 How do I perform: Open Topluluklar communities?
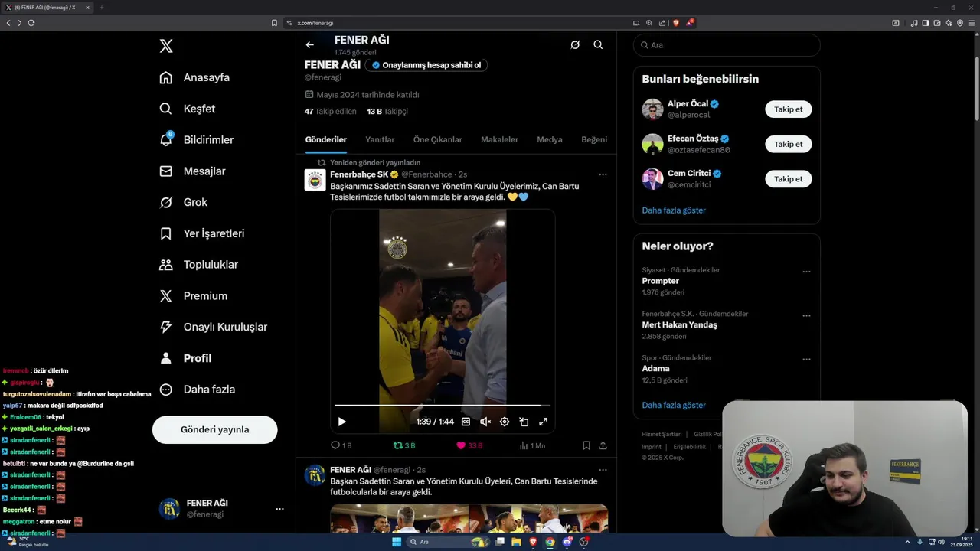[x=198, y=265]
